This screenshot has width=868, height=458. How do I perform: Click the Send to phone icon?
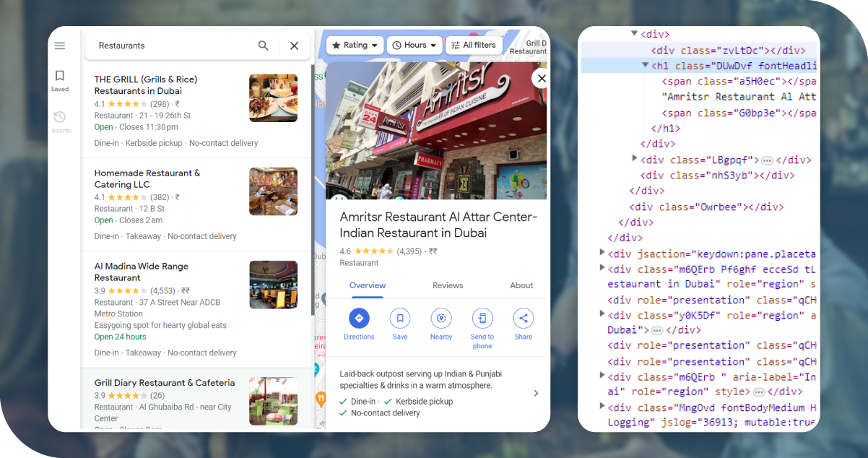coord(482,319)
